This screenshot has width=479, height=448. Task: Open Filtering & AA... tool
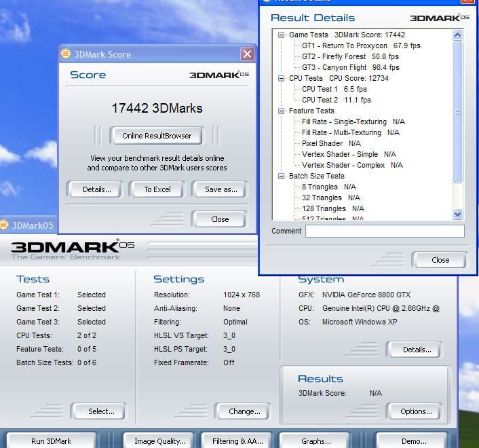click(x=237, y=441)
